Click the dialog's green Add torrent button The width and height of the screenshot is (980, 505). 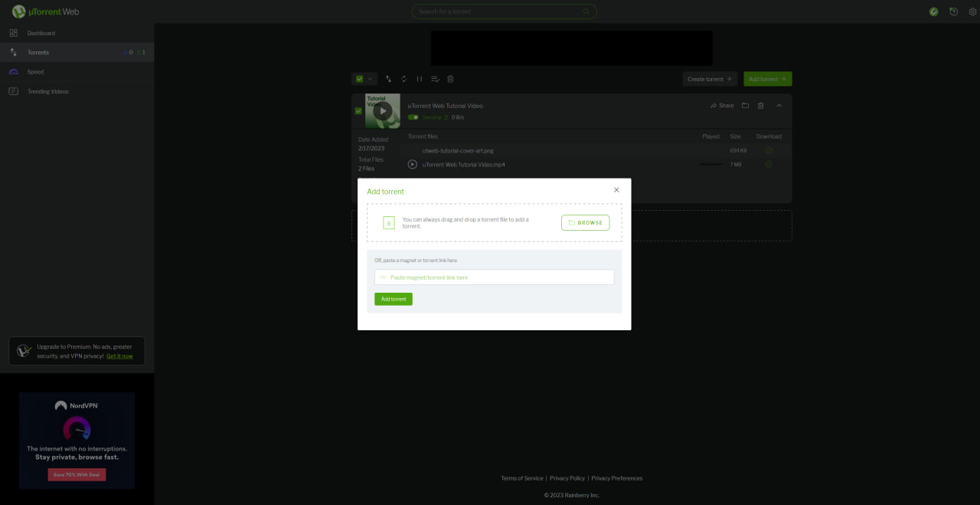coord(394,299)
